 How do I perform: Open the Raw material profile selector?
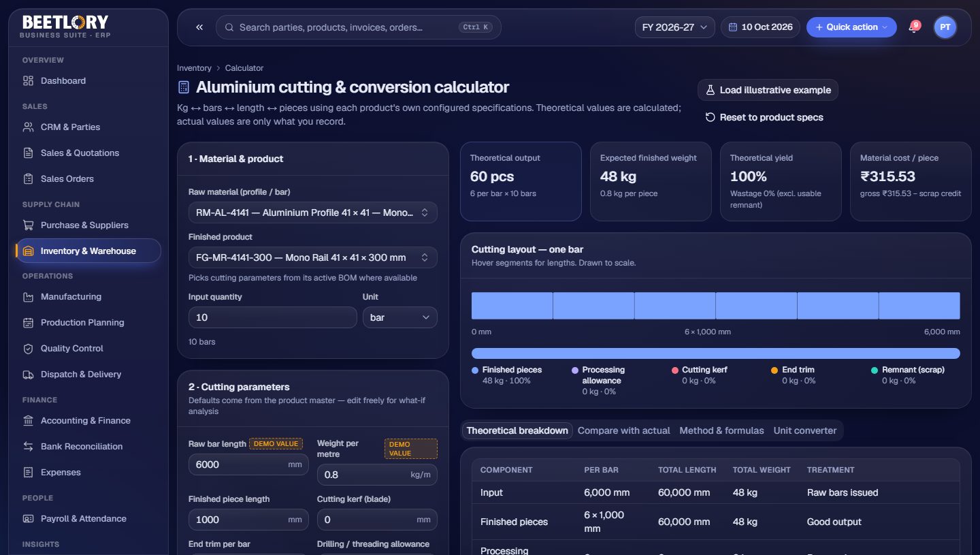click(x=313, y=212)
